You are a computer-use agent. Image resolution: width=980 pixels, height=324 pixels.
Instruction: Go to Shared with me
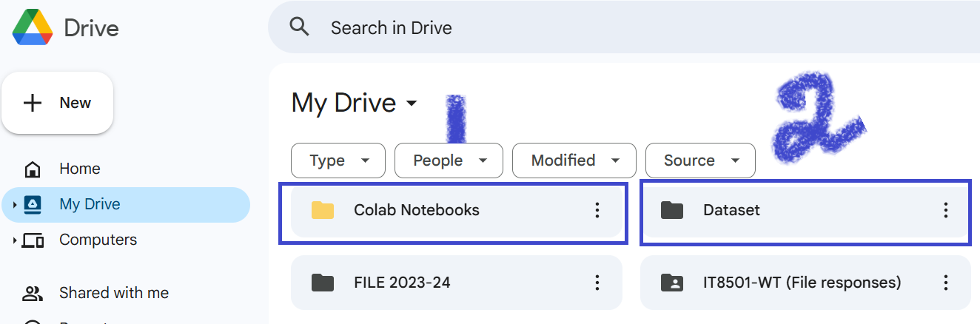pos(114,293)
